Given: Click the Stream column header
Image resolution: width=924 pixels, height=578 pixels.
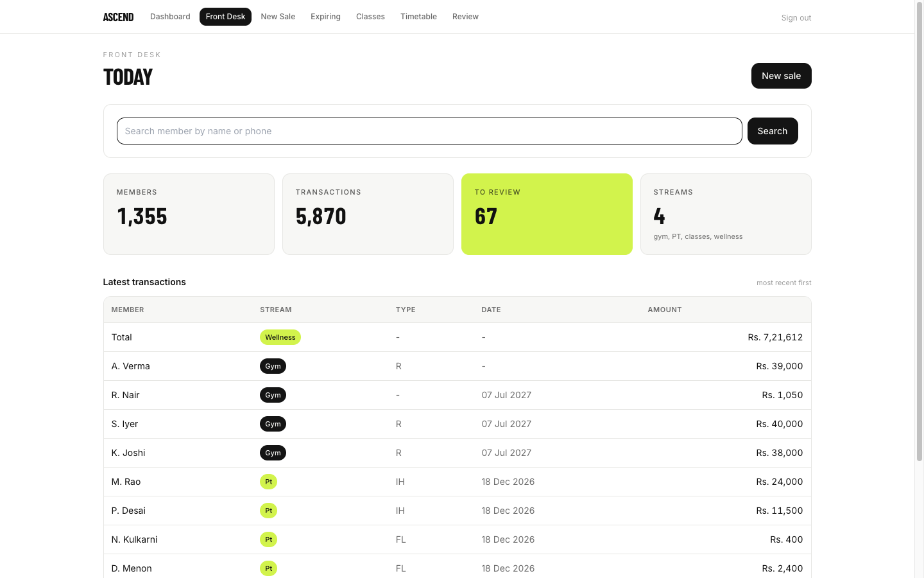Looking at the screenshot, I should coord(276,310).
